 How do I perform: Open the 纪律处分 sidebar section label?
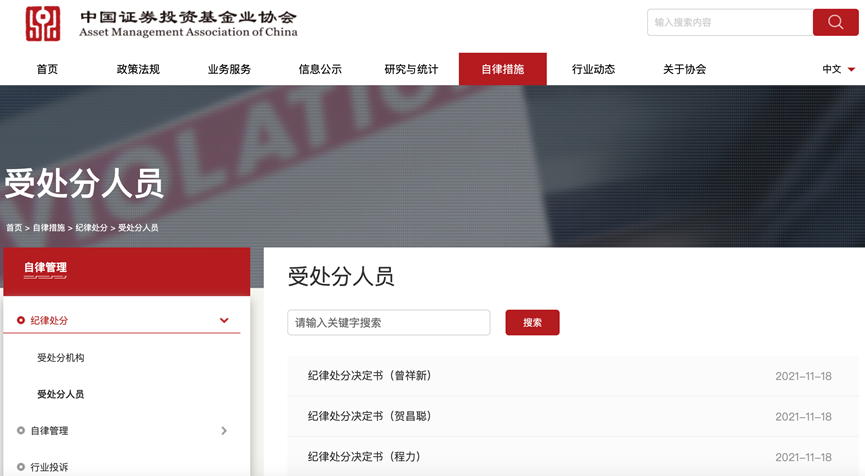pos(49,320)
